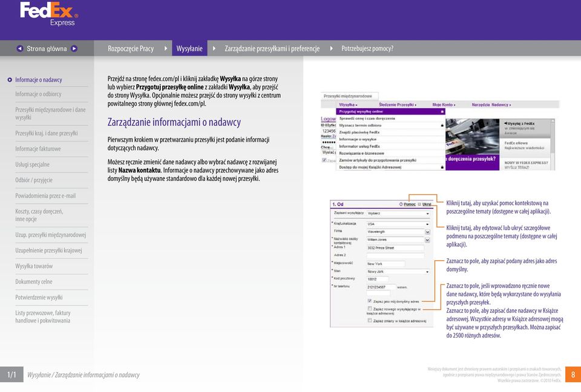Open Dokumenty celne sidebar link
This screenshot has height=392, width=581.
34,281
